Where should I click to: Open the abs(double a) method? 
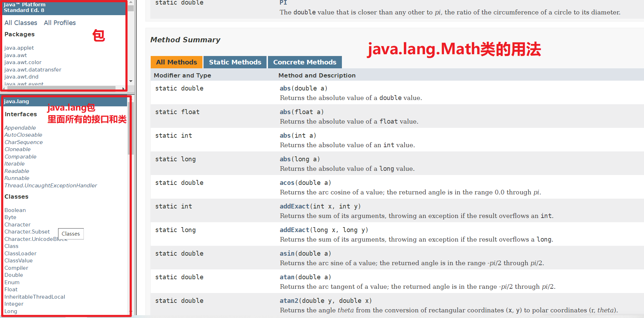point(285,88)
